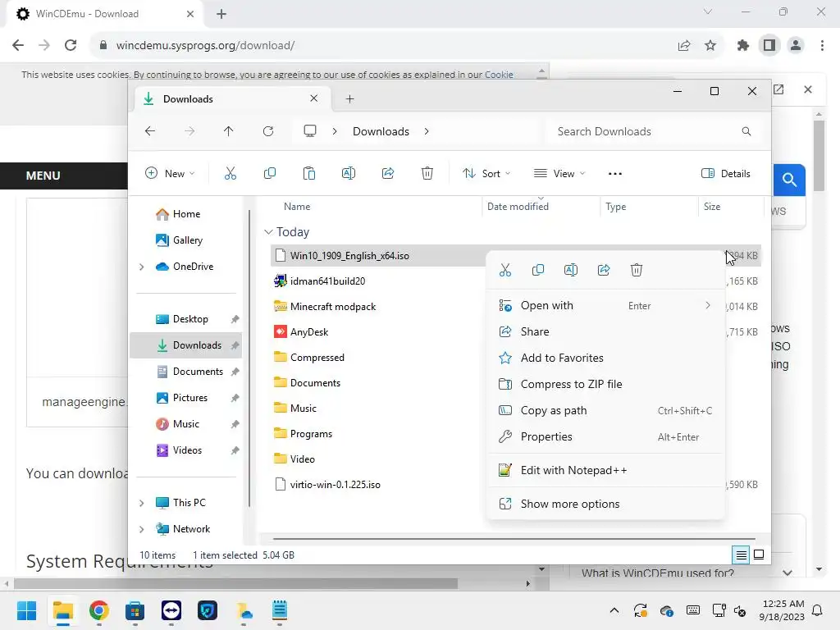Open Microsoft Store from taskbar
This screenshot has width=840, height=630.
tap(135, 610)
